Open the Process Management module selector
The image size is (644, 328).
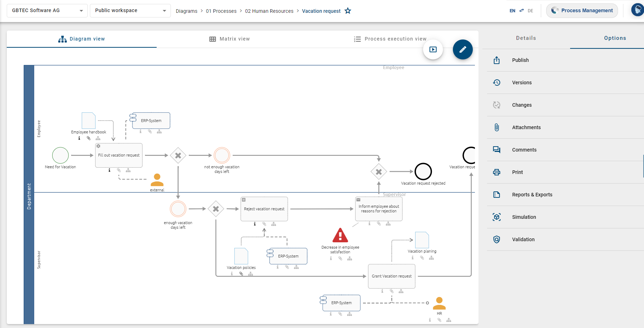coord(582,11)
